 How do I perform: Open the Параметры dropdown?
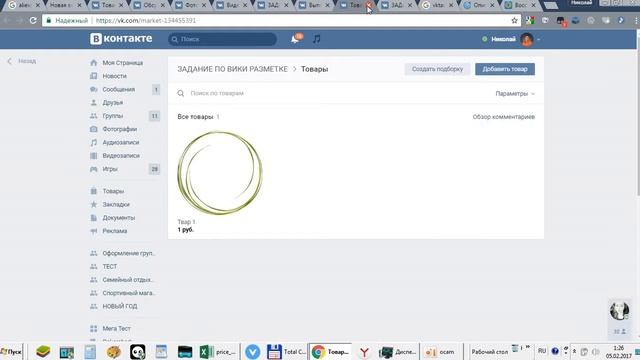(515, 93)
